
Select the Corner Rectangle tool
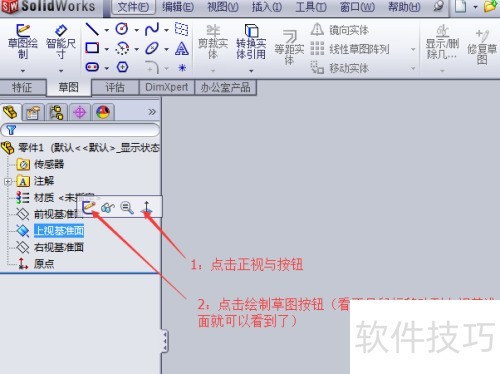[x=92, y=48]
